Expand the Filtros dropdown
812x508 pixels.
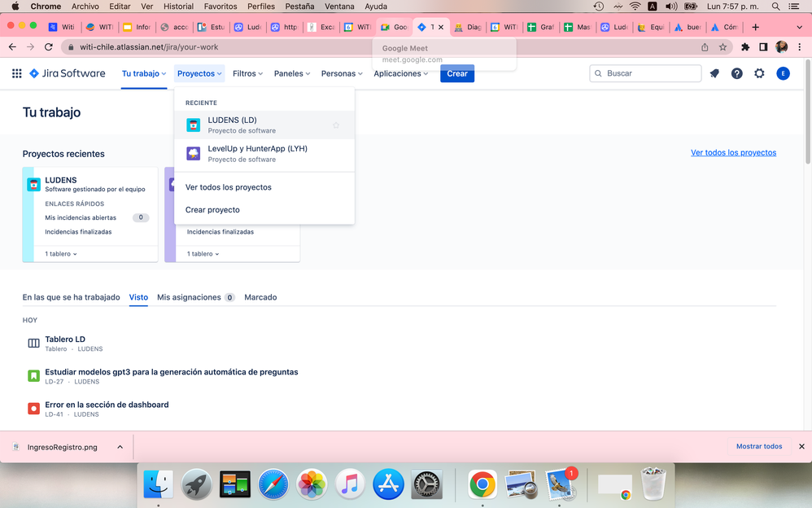[247, 73]
